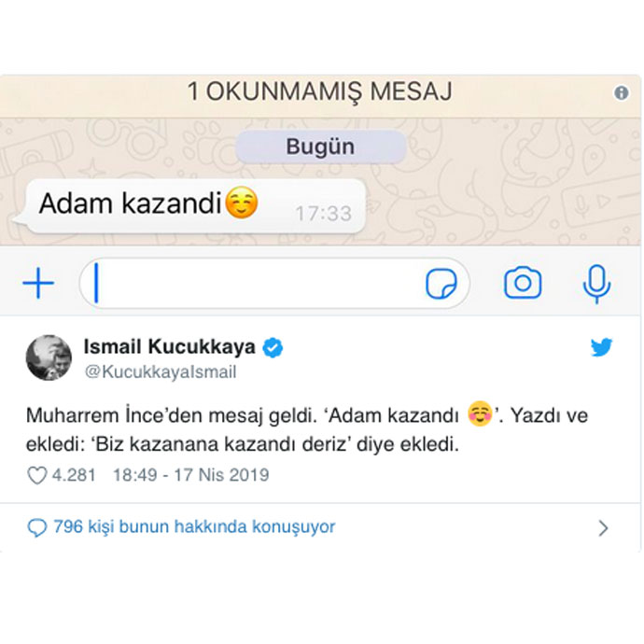Screen dimensions: 644x644
Task: Tap the microphone voice message icon
Action: click(596, 284)
